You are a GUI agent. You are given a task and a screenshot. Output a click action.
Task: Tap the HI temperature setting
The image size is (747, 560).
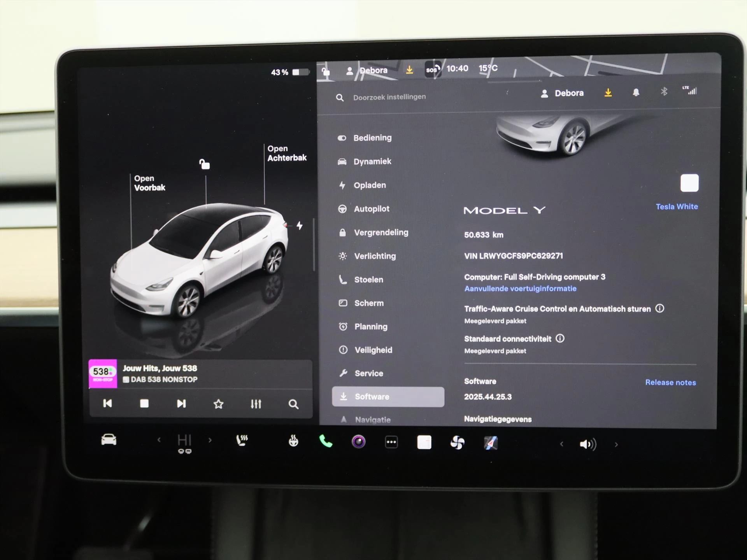184,441
